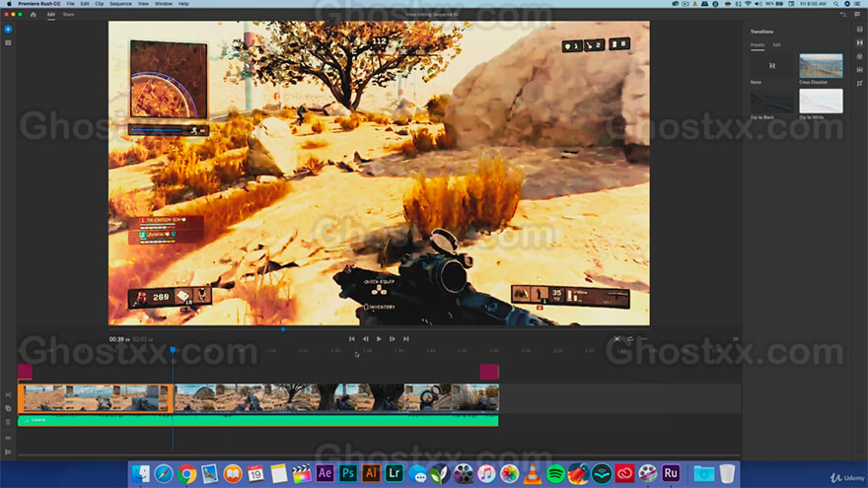This screenshot has height=488, width=868.
Task: Jump to the start of the sequence
Action: [x=351, y=338]
